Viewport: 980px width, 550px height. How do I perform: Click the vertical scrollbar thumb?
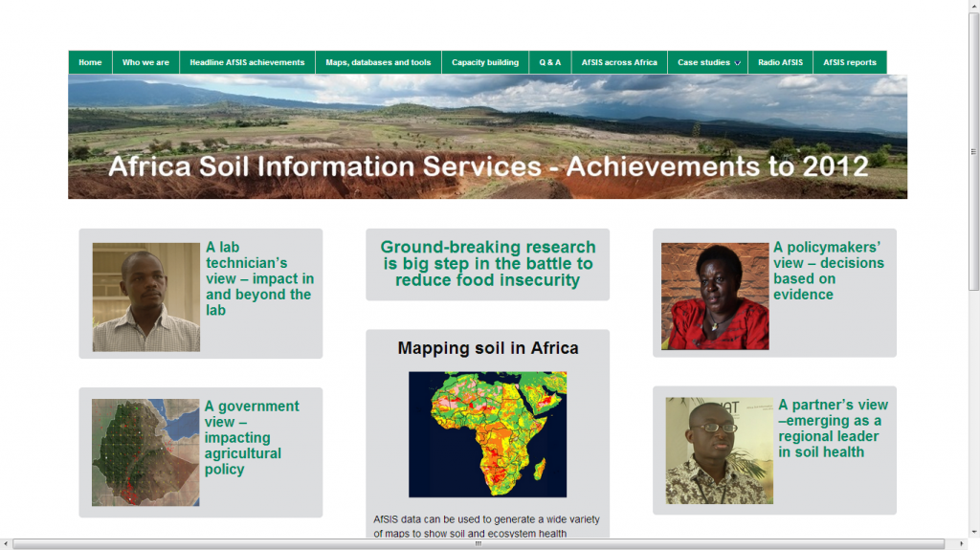[x=973, y=151]
